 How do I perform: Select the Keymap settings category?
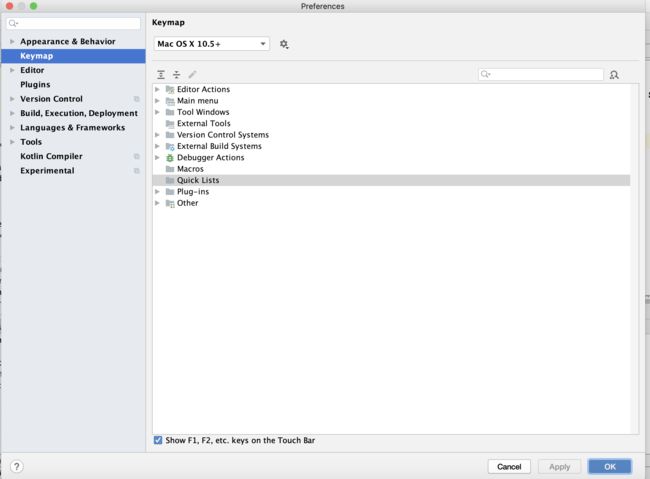73,56
